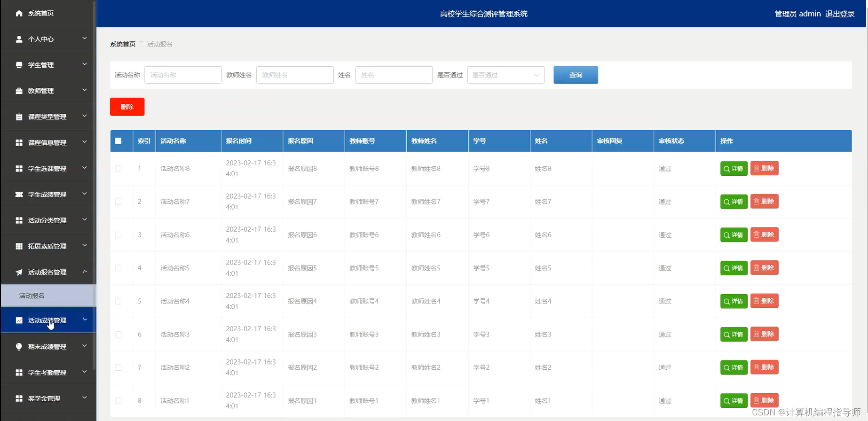Click the clipboard icon beside 课程类型管理
The image size is (868, 421).
[19, 117]
